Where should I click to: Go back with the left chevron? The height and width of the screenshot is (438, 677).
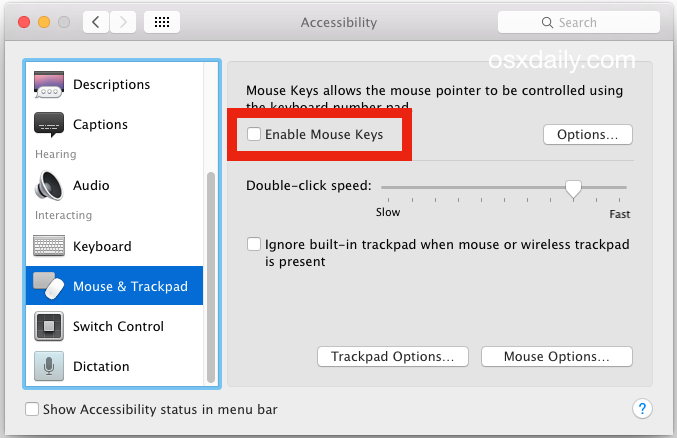point(96,22)
